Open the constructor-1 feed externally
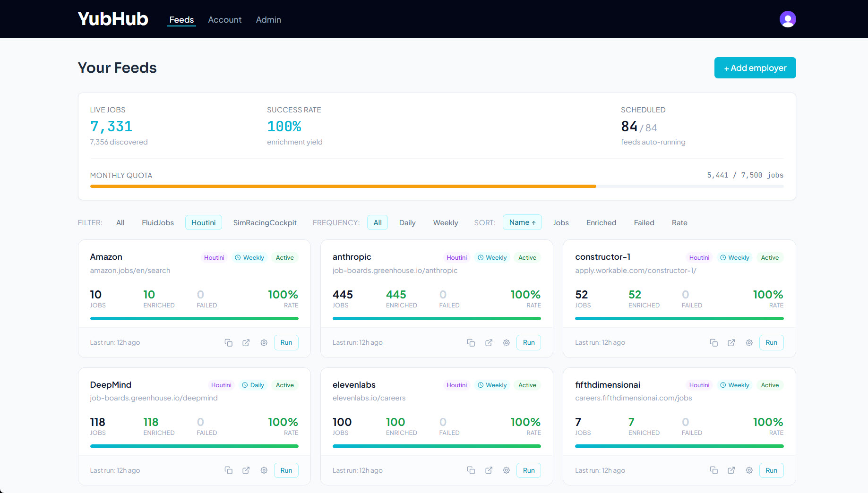The width and height of the screenshot is (868, 493). (x=731, y=342)
